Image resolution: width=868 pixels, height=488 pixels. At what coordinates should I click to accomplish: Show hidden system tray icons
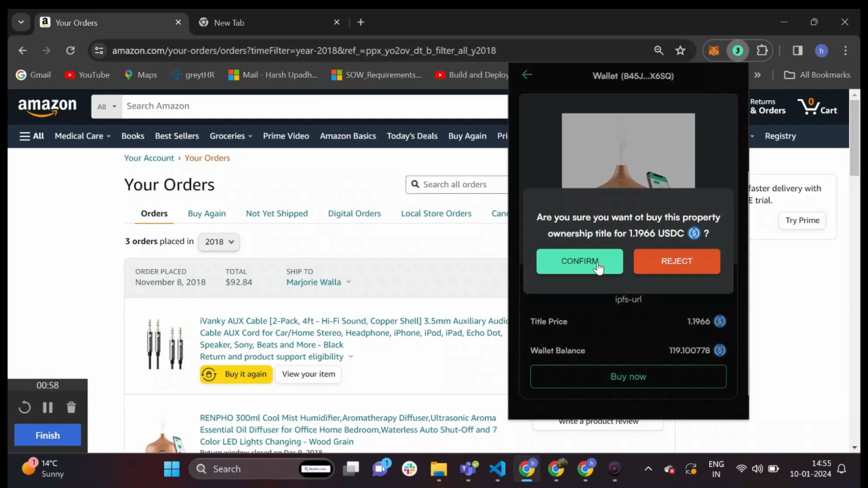click(648, 469)
